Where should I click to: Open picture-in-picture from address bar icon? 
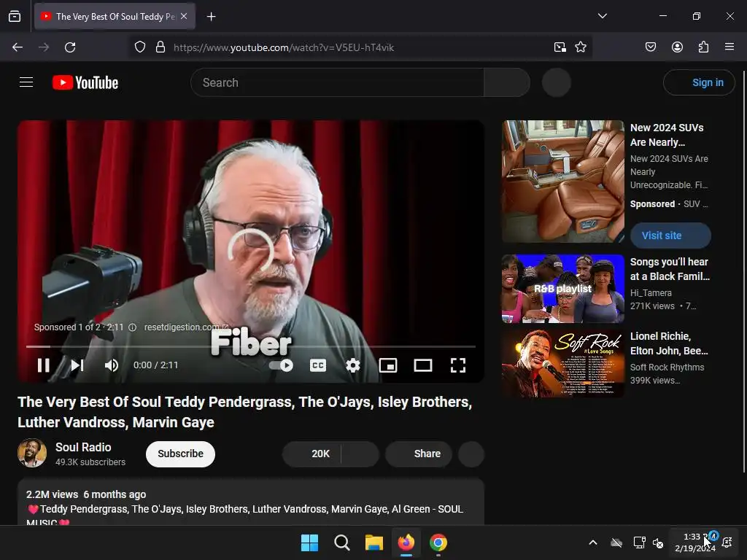(x=560, y=47)
